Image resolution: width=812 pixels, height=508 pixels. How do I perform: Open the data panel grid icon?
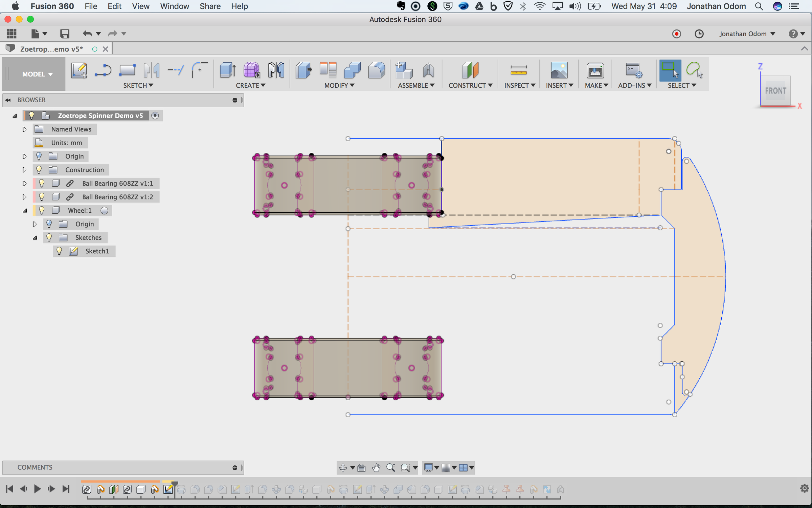pyautogui.click(x=12, y=34)
